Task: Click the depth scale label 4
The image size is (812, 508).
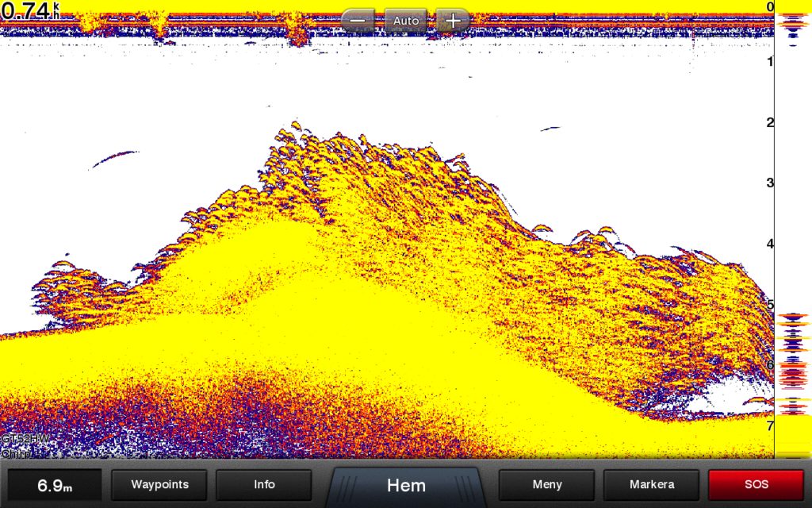Action: (x=769, y=244)
